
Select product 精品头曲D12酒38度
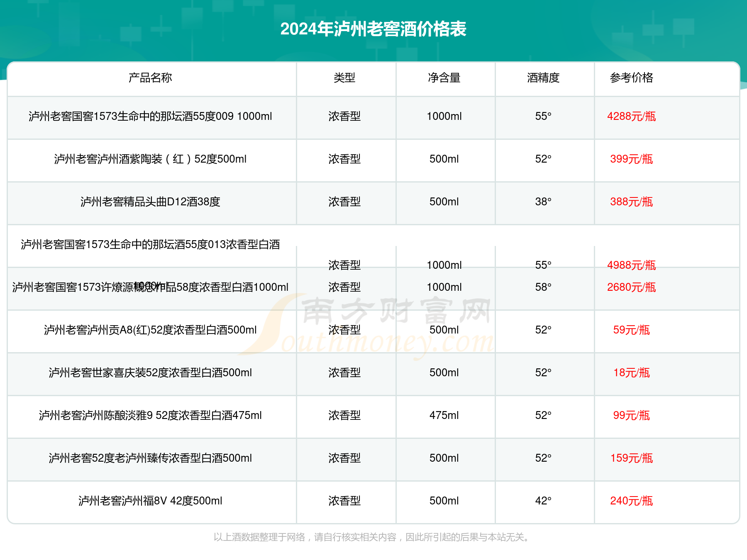(150, 202)
